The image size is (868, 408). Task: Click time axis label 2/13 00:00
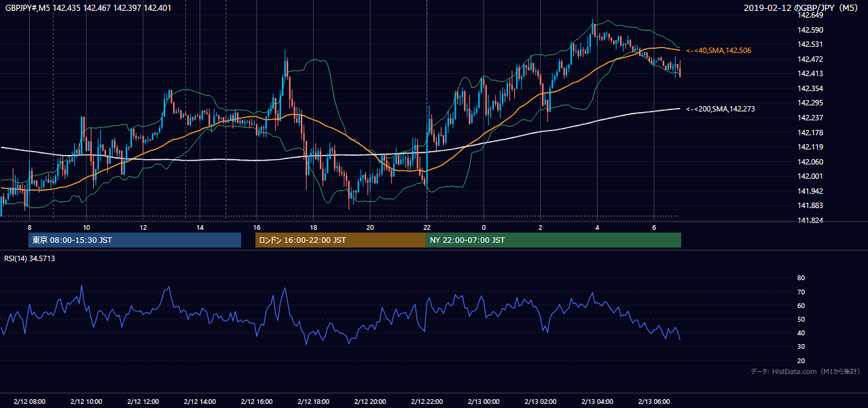[483, 401]
